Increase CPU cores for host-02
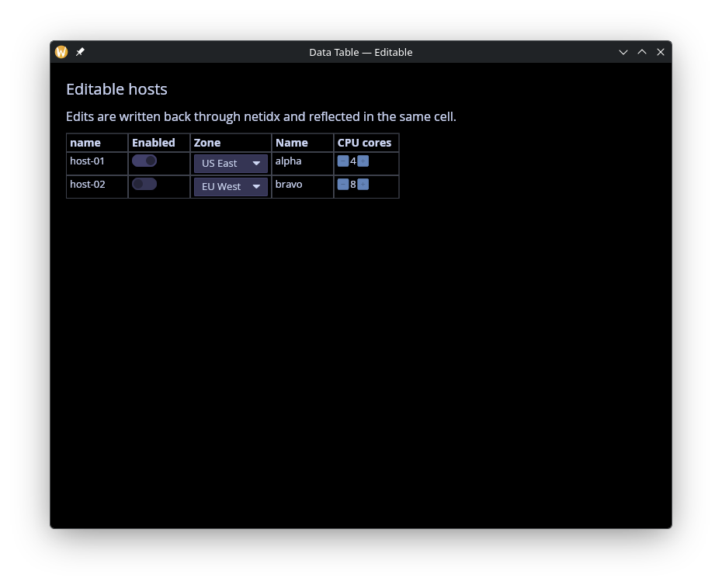This screenshot has height=588, width=722. (363, 185)
